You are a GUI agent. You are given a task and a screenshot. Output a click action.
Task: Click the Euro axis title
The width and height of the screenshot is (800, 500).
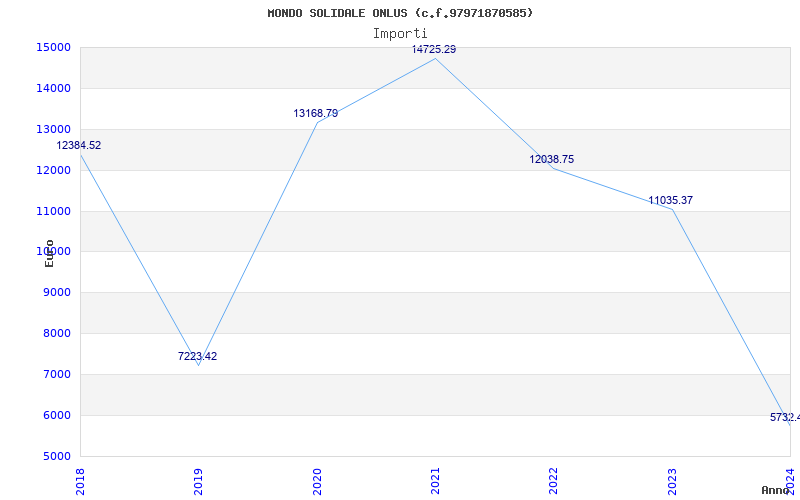point(49,253)
